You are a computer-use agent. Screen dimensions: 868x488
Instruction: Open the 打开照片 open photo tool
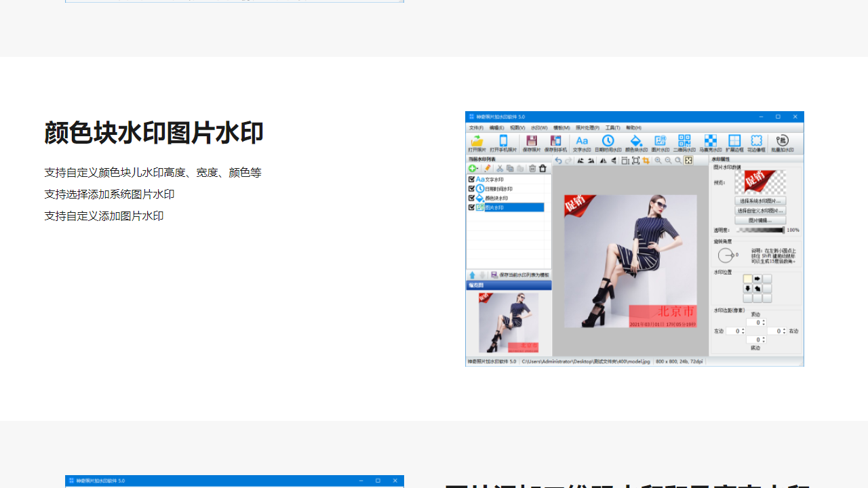pos(477,141)
